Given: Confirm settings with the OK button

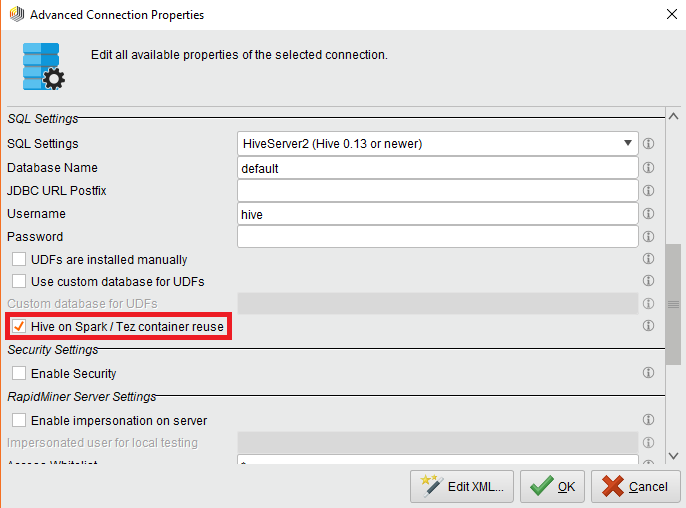Looking at the screenshot, I should (553, 487).
